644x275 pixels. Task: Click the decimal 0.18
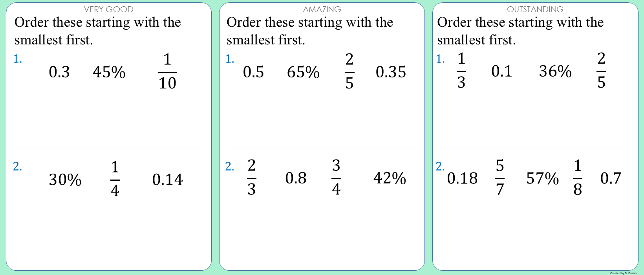point(462,178)
